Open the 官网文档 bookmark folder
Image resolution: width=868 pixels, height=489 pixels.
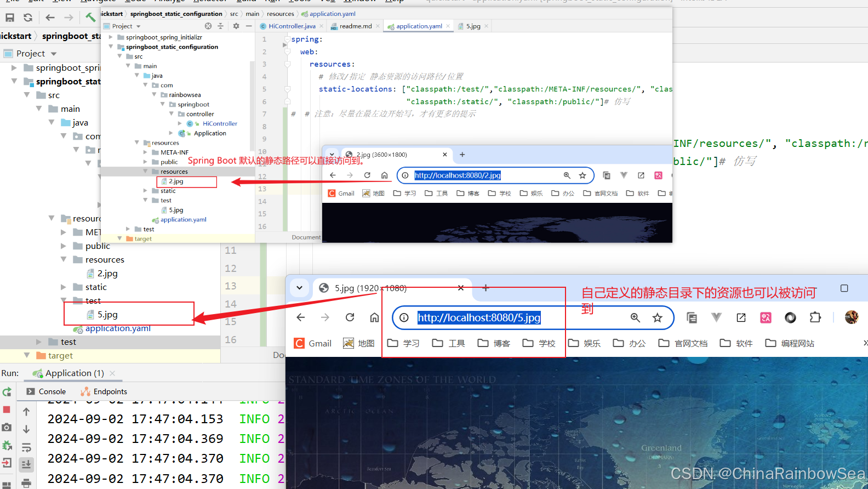pyautogui.click(x=683, y=343)
